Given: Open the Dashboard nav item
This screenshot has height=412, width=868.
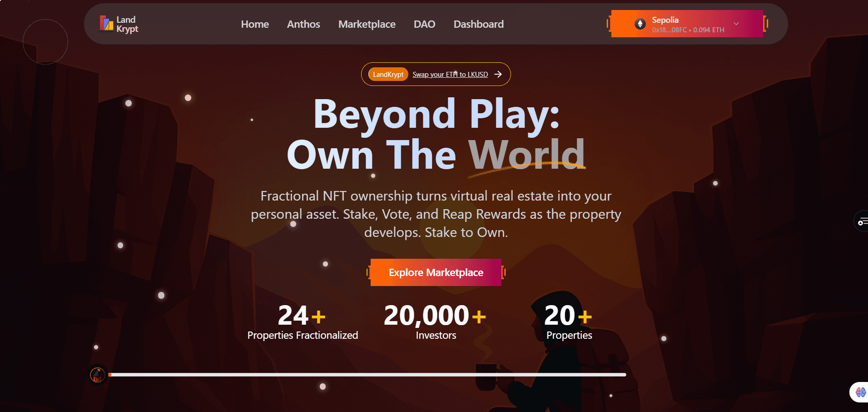Looking at the screenshot, I should pos(478,24).
